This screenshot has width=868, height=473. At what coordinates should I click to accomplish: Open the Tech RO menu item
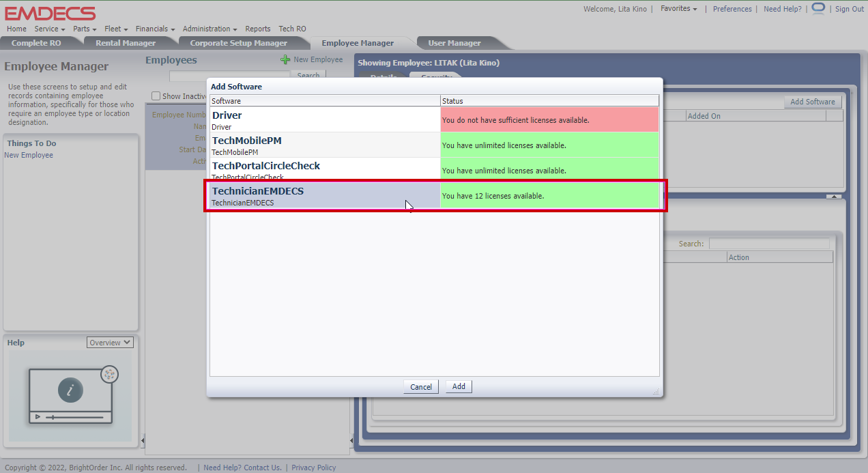point(292,29)
